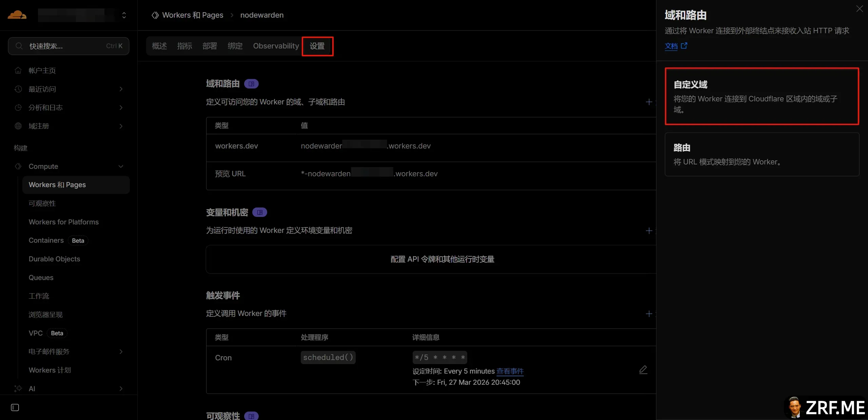This screenshot has width=868, height=420.
Task: Choose the 路由 option card
Action: [762, 155]
